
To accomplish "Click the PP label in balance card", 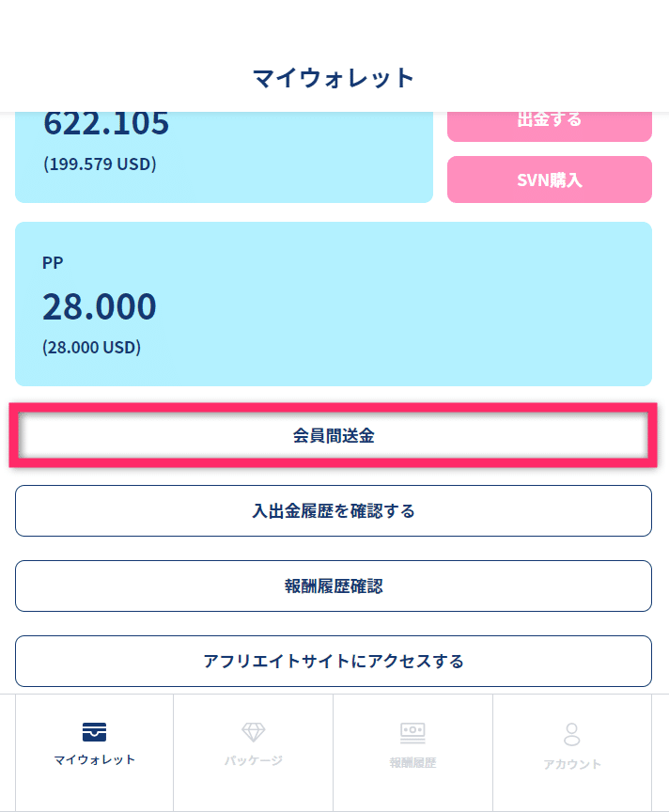I will tap(53, 263).
